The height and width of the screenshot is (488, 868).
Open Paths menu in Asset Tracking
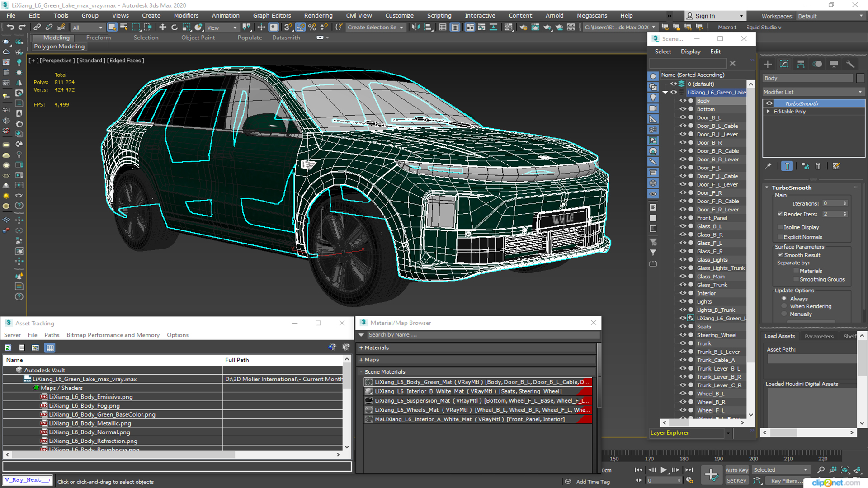[x=52, y=335]
